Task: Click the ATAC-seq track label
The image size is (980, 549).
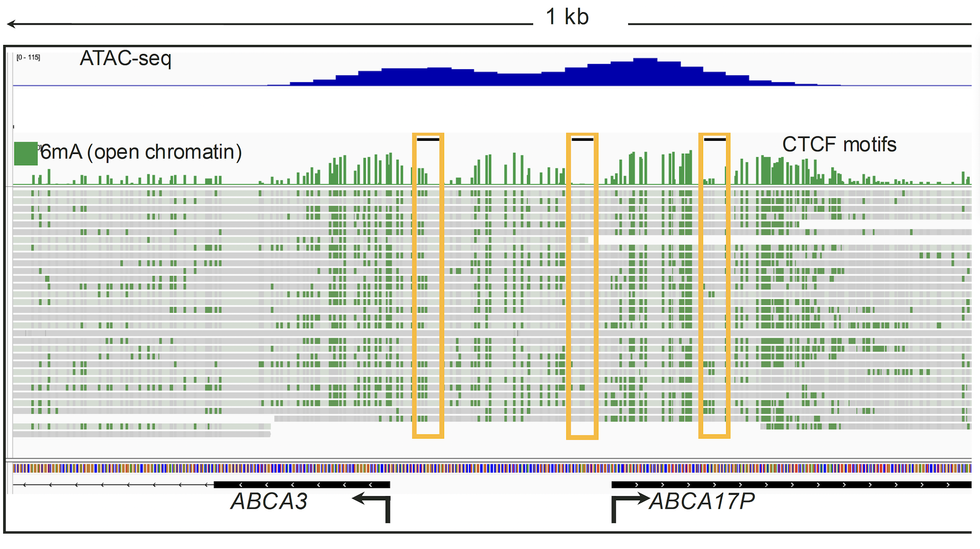Action: [x=125, y=58]
